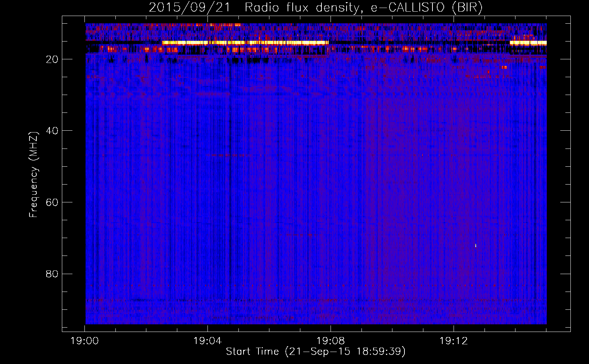
Task: Click 'e-CALLISTO (BIR)' in the title
Action: [x=427, y=8]
